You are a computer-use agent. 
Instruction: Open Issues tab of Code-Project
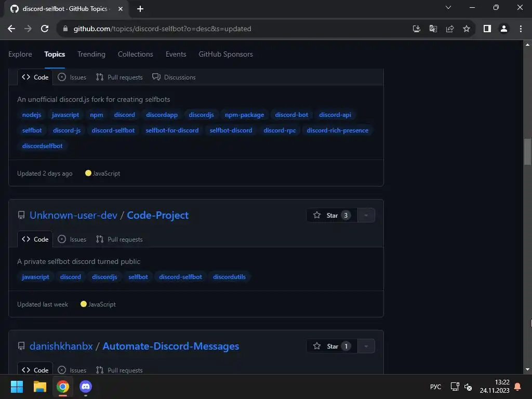click(72, 240)
